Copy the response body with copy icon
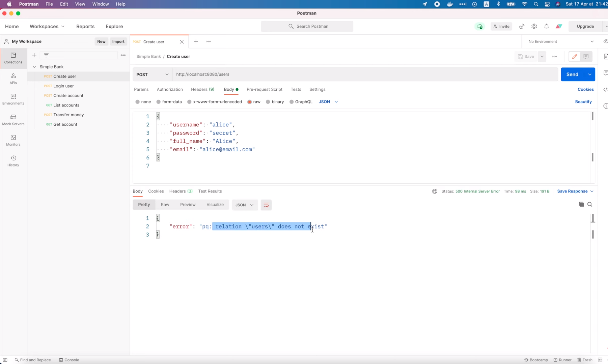This screenshot has height=364, width=608. click(581, 204)
